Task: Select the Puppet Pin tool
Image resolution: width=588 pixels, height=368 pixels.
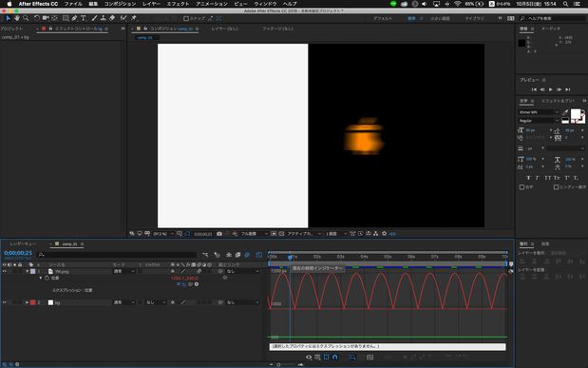Action: click(134, 18)
